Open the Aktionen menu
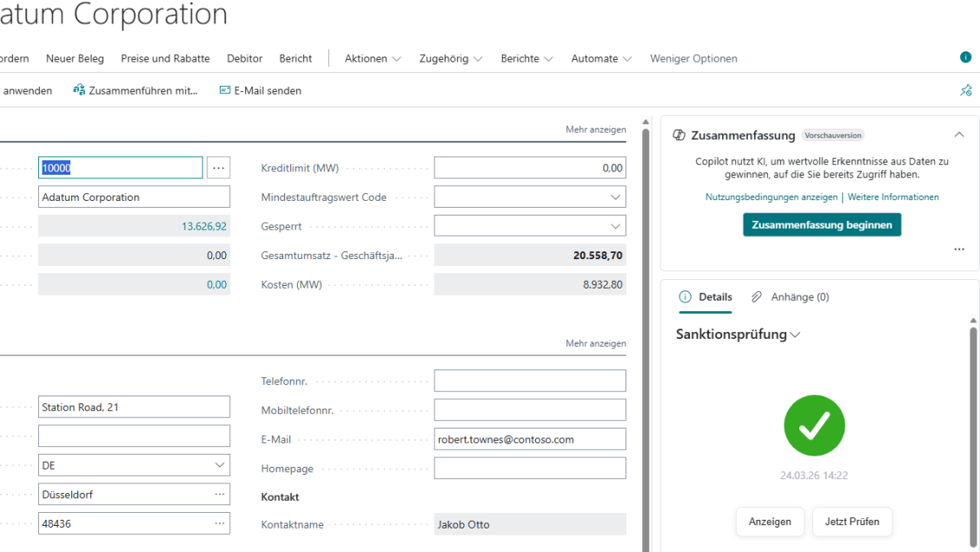This screenshot has width=980, height=552. coord(373,58)
